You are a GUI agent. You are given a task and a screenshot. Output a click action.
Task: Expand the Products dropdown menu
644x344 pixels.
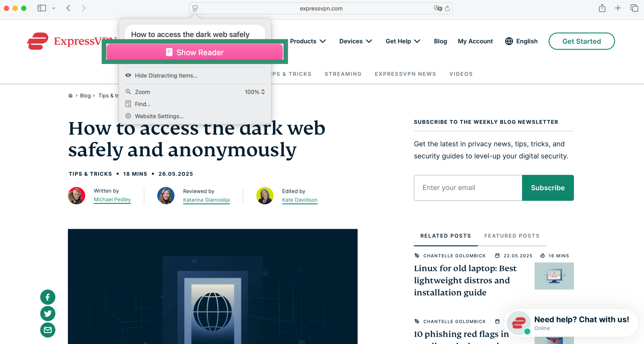308,41
